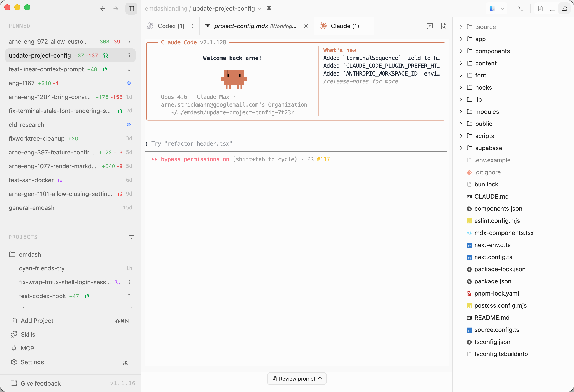Select the emdash project folder
Image resolution: width=574 pixels, height=392 pixels.
point(70,254)
